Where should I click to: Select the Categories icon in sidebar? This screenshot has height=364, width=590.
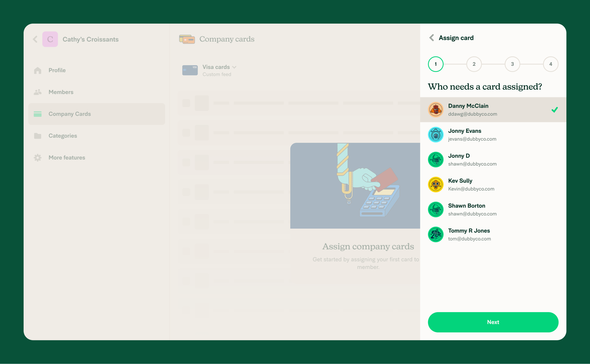[37, 136]
